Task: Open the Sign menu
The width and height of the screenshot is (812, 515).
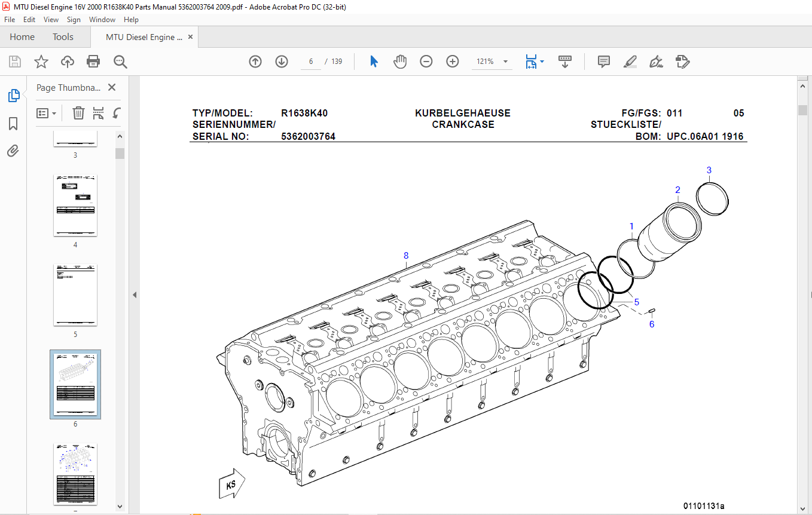Action: (74, 20)
